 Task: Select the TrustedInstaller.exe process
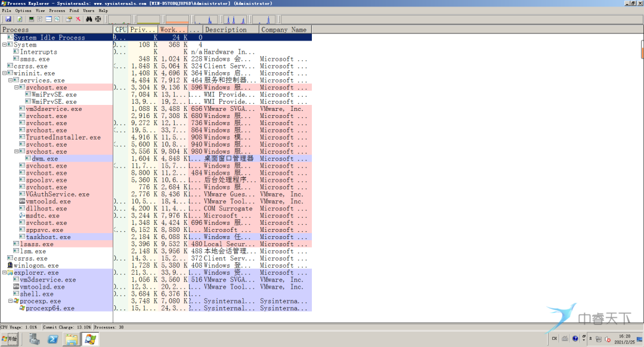[x=156, y=137]
